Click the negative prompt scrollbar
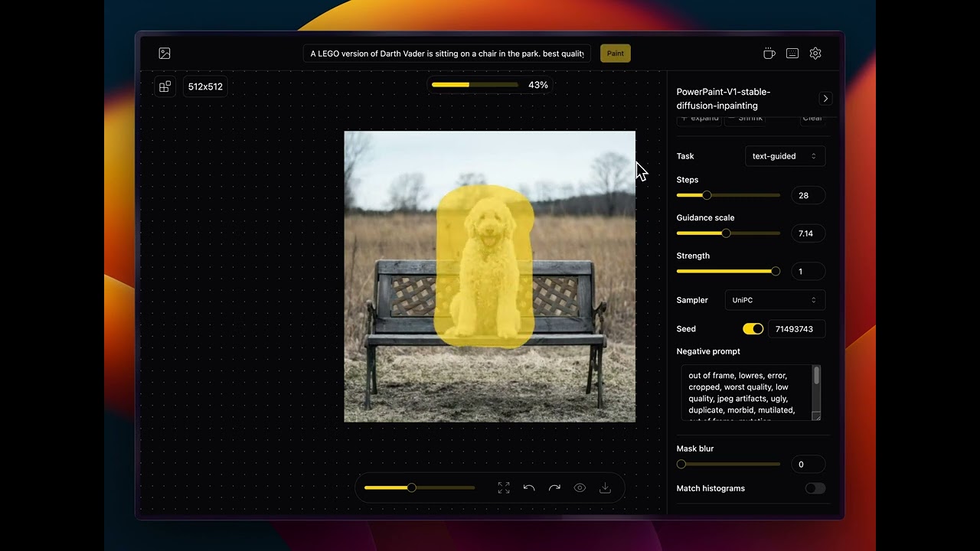Image resolution: width=980 pixels, height=551 pixels. click(x=817, y=375)
